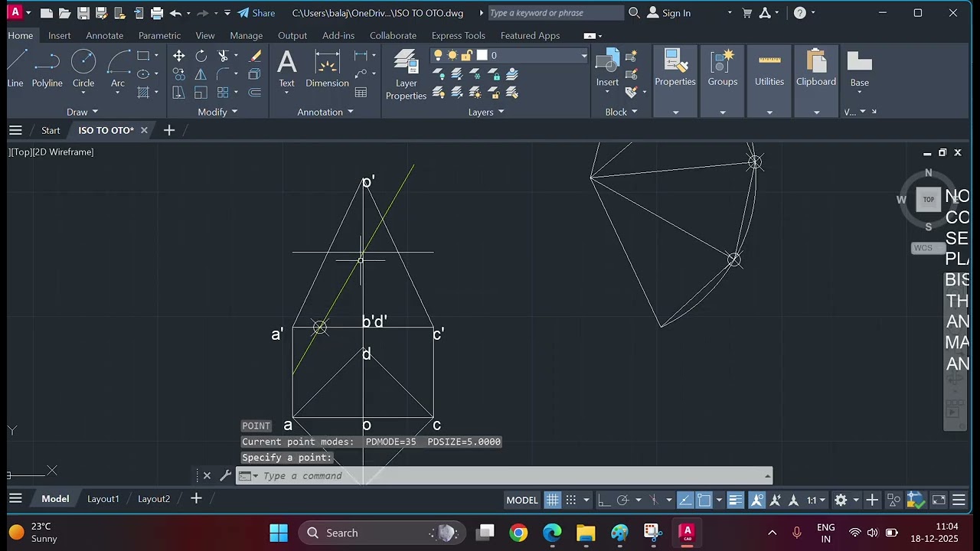This screenshot has width=980, height=551.
Task: Click Sign In
Action: 668,13
